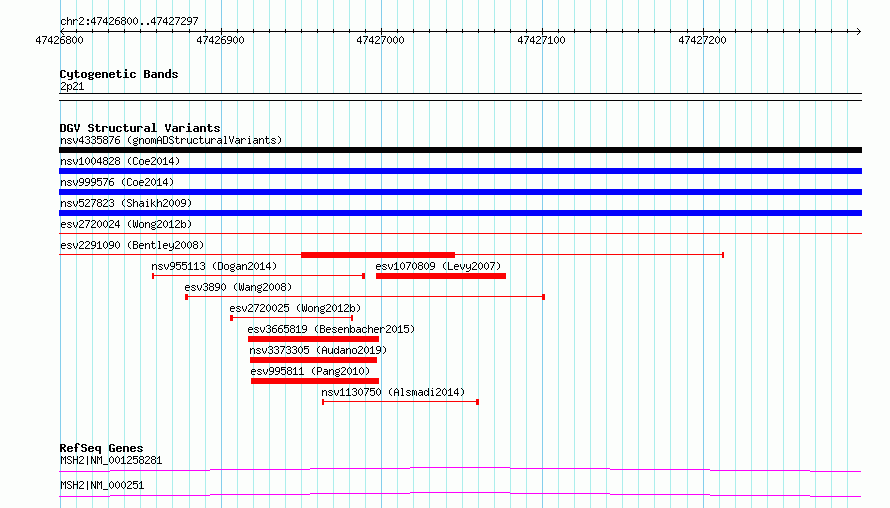Screen dimensions: 890x508
Task: Select the black nsv4335876 variant bar
Action: pos(460,150)
